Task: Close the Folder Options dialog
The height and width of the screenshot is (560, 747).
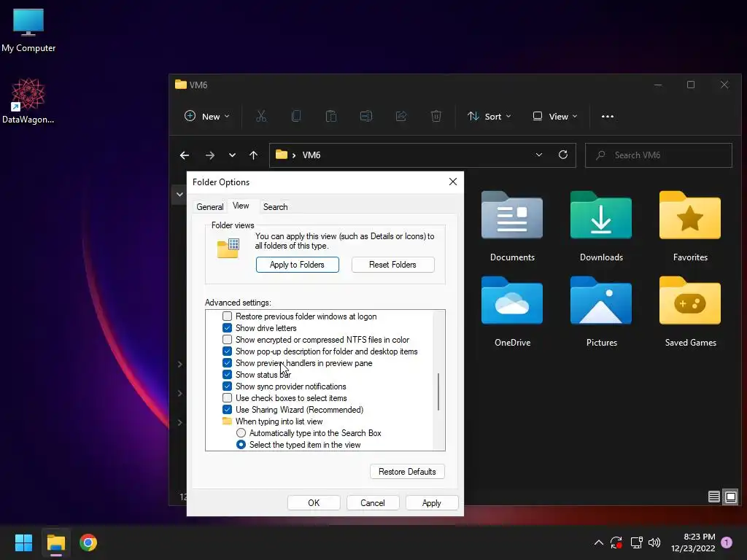Action: tap(453, 182)
